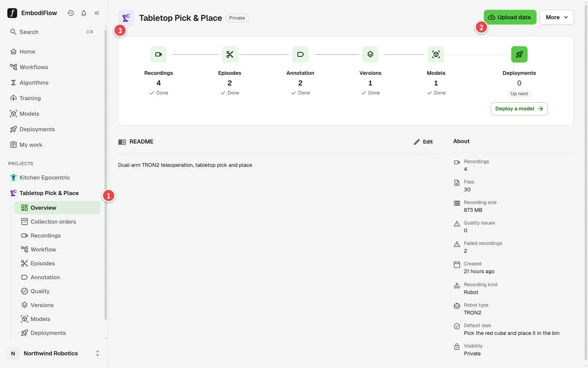
Task: Click the README description about Dual-arm TRON2
Action: [x=185, y=165]
